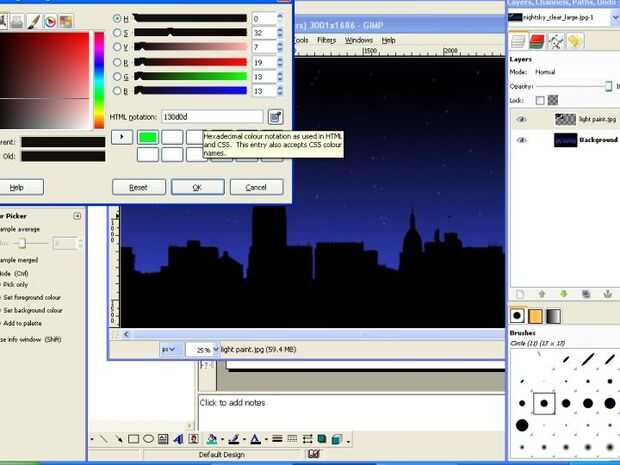Select the Oval tool in PowerPoint drawing toolbar

pyautogui.click(x=148, y=439)
